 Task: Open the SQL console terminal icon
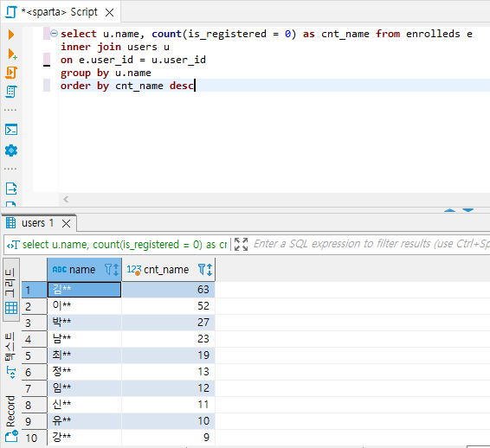tap(11, 130)
